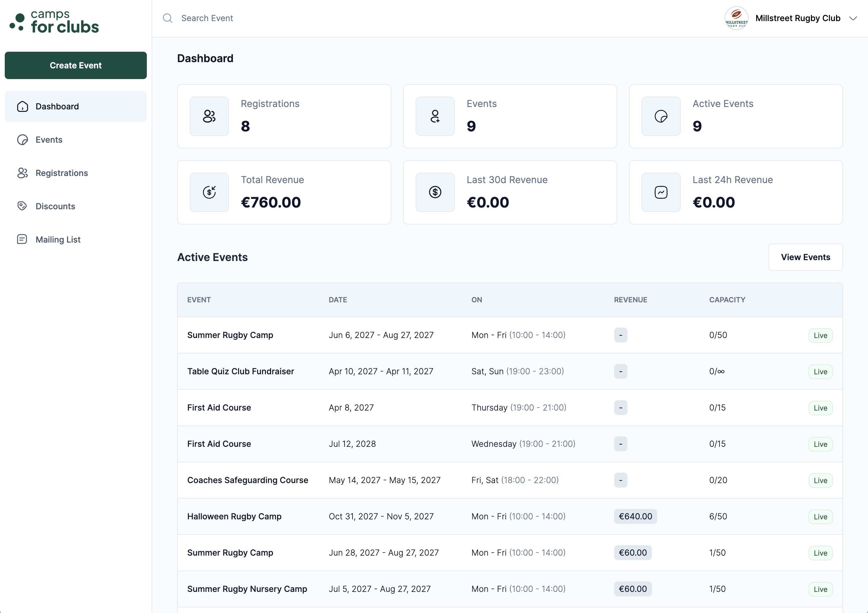Image resolution: width=868 pixels, height=613 pixels.
Task: Expand the account chevron dropdown
Action: coord(853,18)
